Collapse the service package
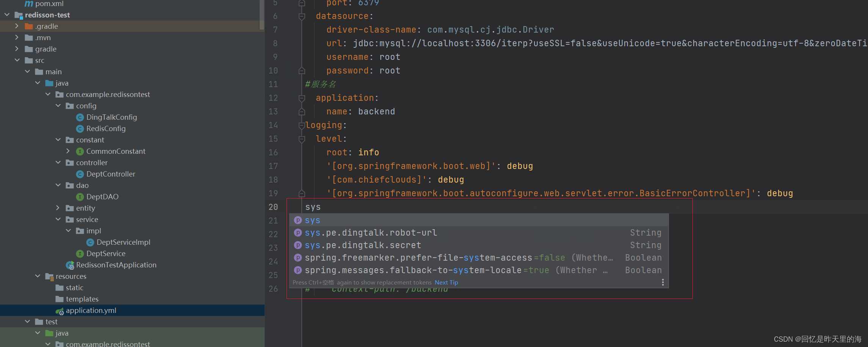The image size is (868, 347). pyautogui.click(x=58, y=219)
